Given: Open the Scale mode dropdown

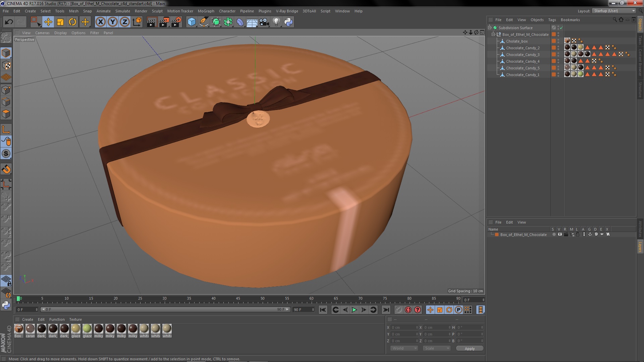Looking at the screenshot, I should 437,348.
